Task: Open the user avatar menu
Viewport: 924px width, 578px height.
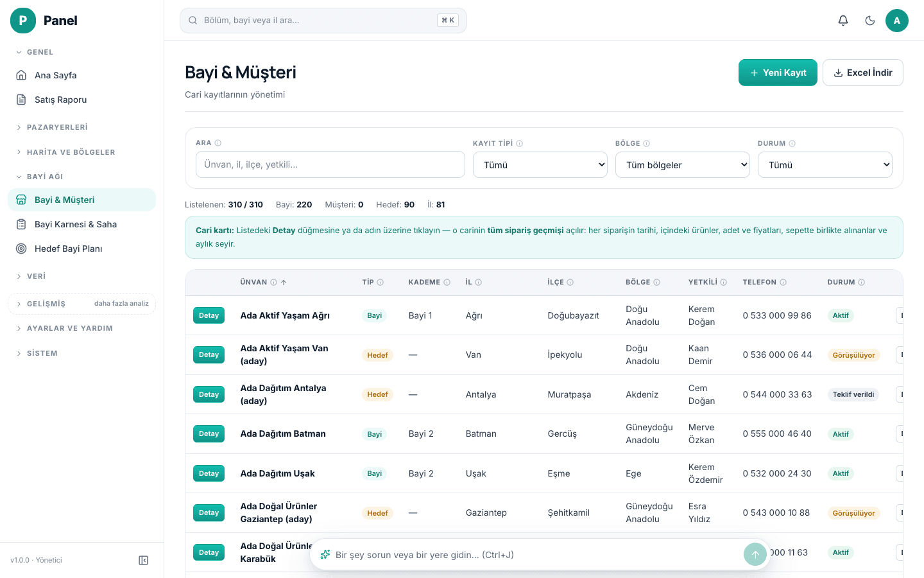Action: click(x=897, y=21)
